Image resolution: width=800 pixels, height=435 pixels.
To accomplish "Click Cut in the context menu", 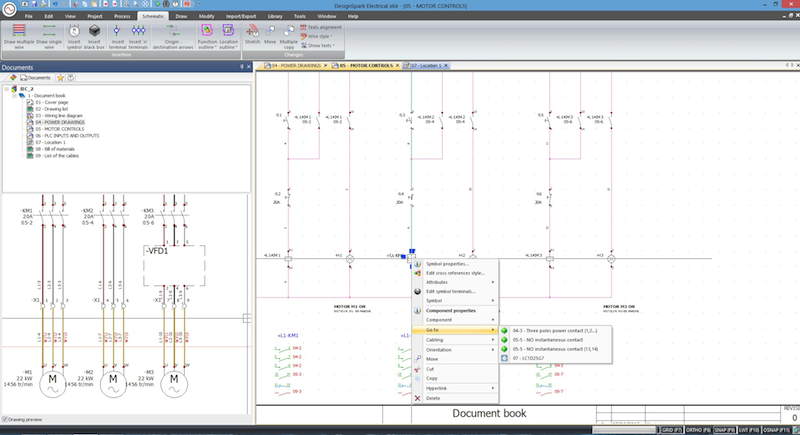I will point(455,369).
